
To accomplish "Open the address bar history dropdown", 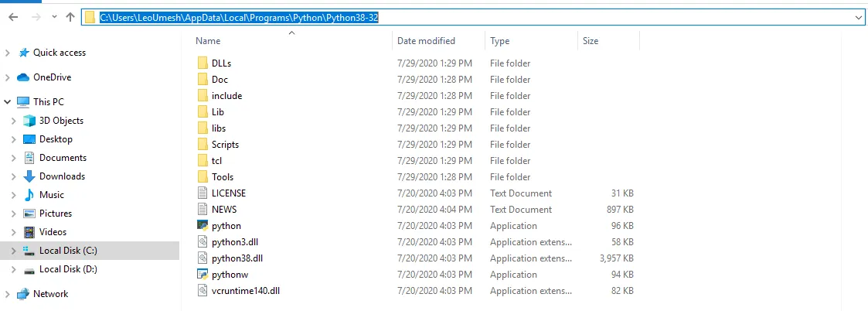I will [x=857, y=18].
